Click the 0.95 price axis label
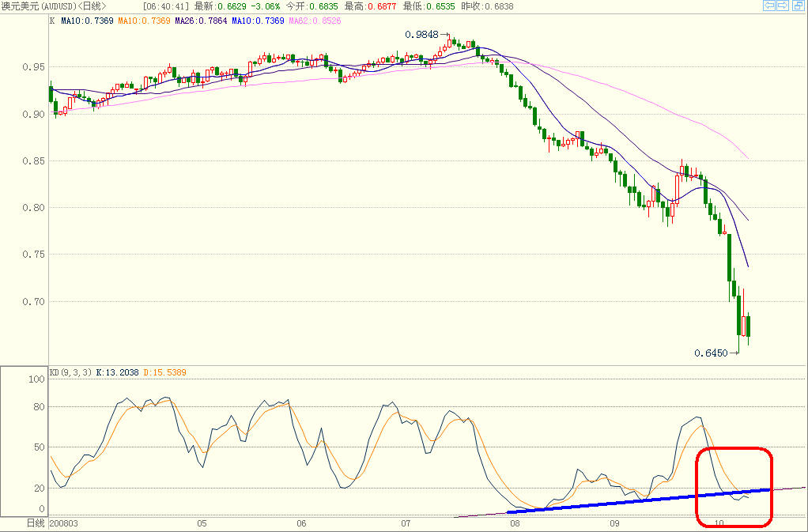 click(33, 67)
